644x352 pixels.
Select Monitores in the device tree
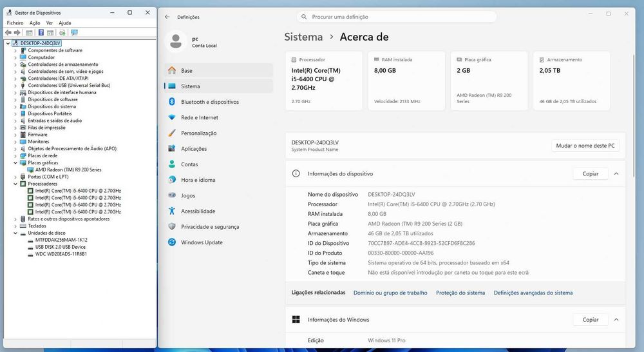pyautogui.click(x=38, y=142)
